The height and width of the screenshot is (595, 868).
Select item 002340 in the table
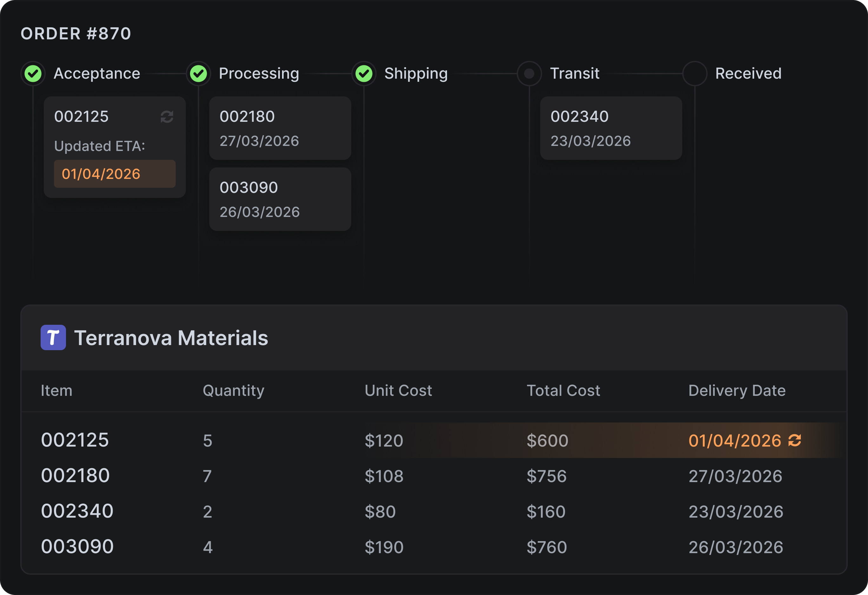77,511
